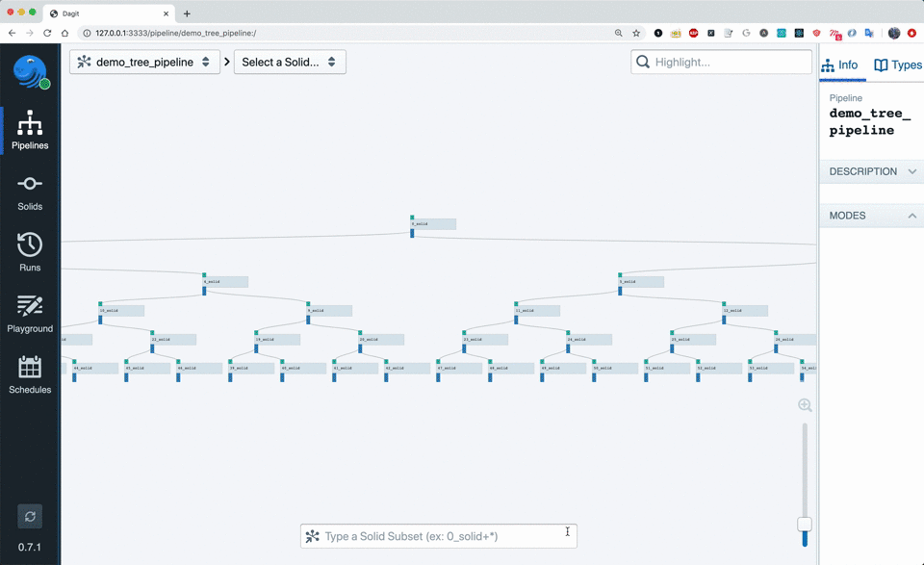Reload the repository with the refresh icon
The width and height of the screenshot is (924, 565).
tap(30, 517)
